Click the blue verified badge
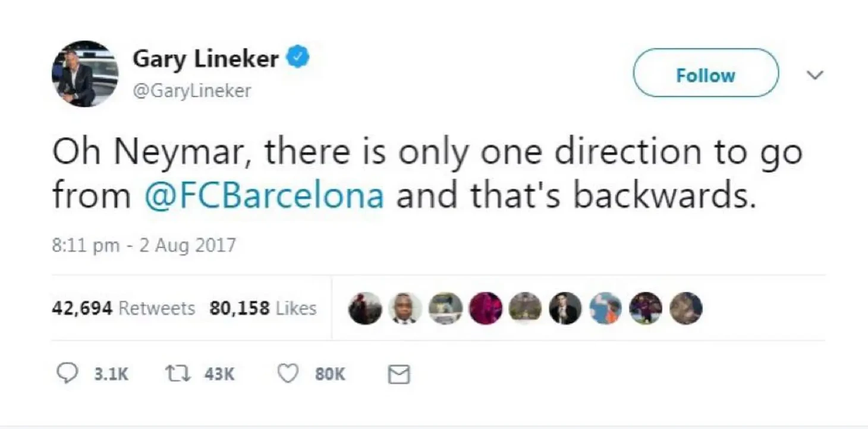Viewport: 868px width, 429px height. coord(298,58)
